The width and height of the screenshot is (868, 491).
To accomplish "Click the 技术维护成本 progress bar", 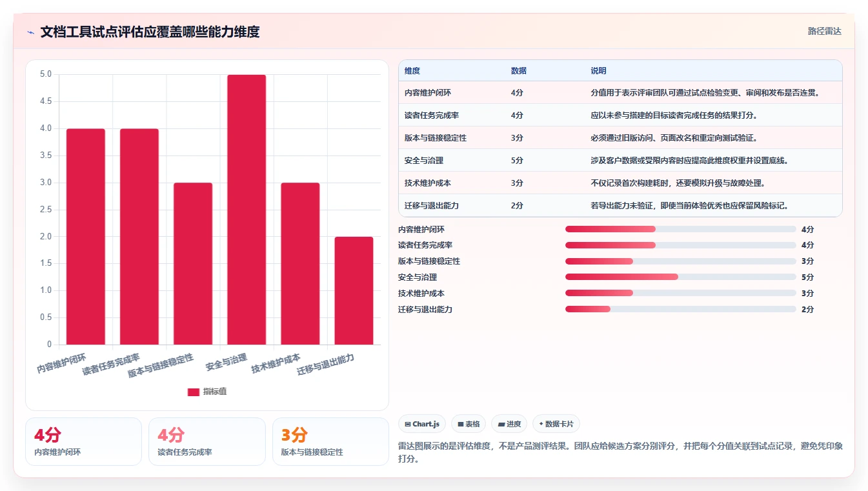I will (x=680, y=293).
